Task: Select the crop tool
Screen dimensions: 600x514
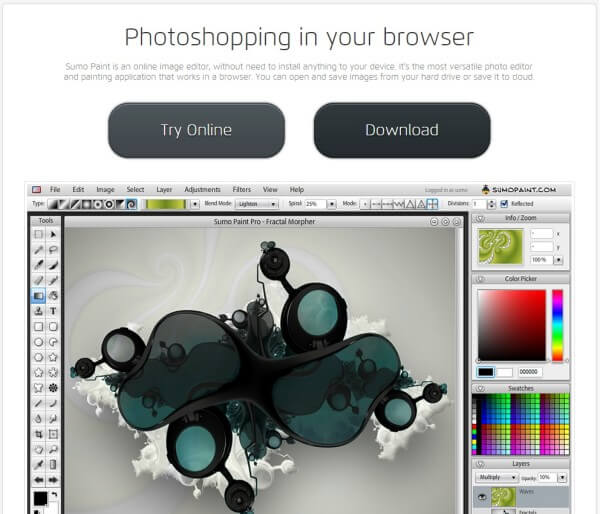Action: pyautogui.click(x=38, y=434)
